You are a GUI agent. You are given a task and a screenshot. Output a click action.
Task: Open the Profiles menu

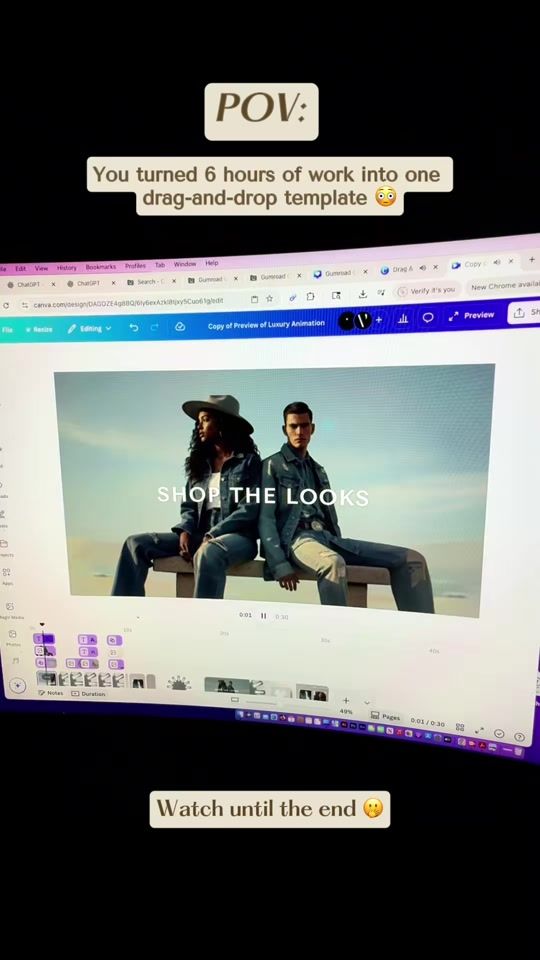pyautogui.click(x=135, y=266)
